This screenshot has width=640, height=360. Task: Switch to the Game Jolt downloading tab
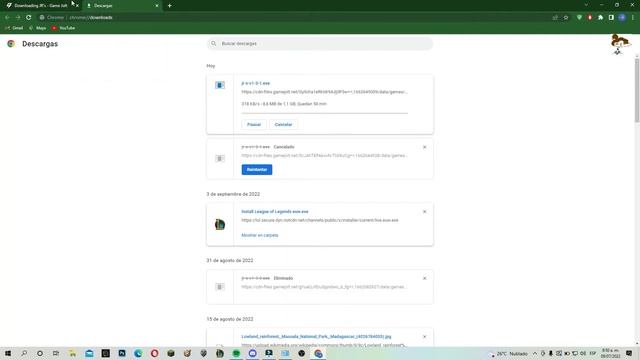pos(41,6)
